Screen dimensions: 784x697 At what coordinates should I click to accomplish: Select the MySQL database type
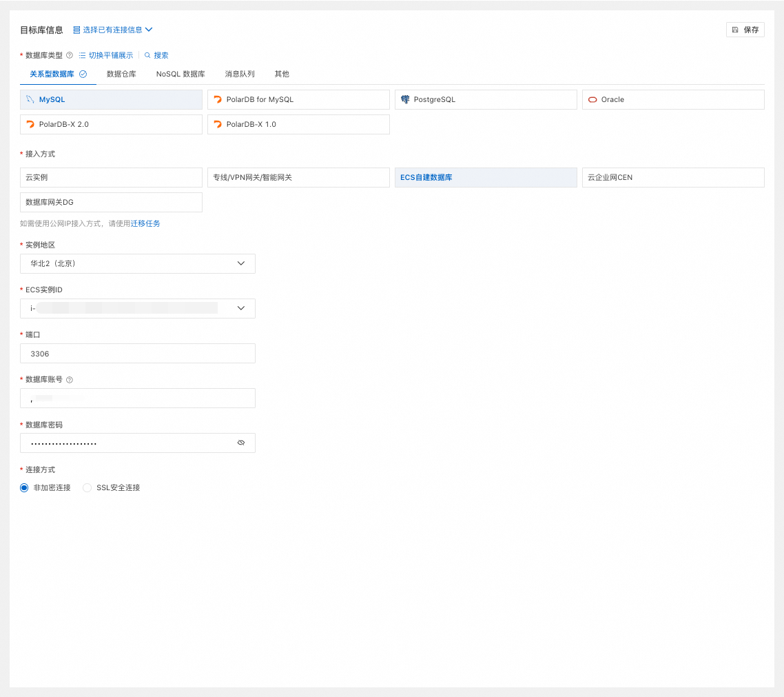pos(111,99)
